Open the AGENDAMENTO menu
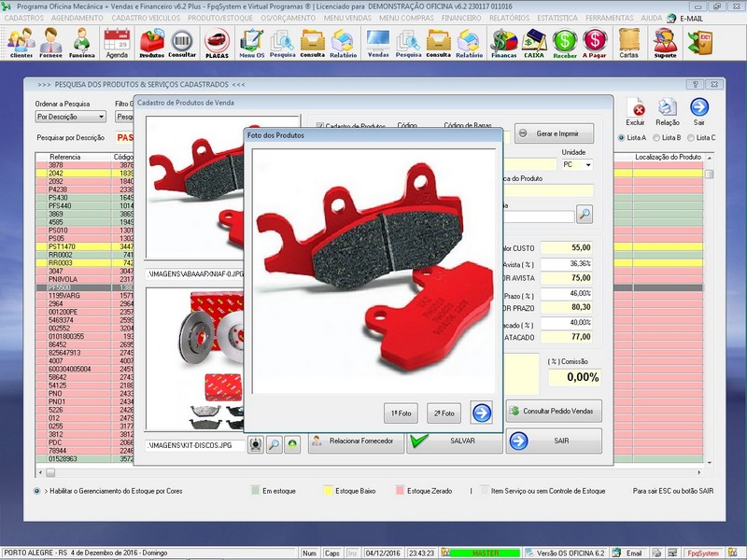The height and width of the screenshot is (560, 747). point(78,18)
